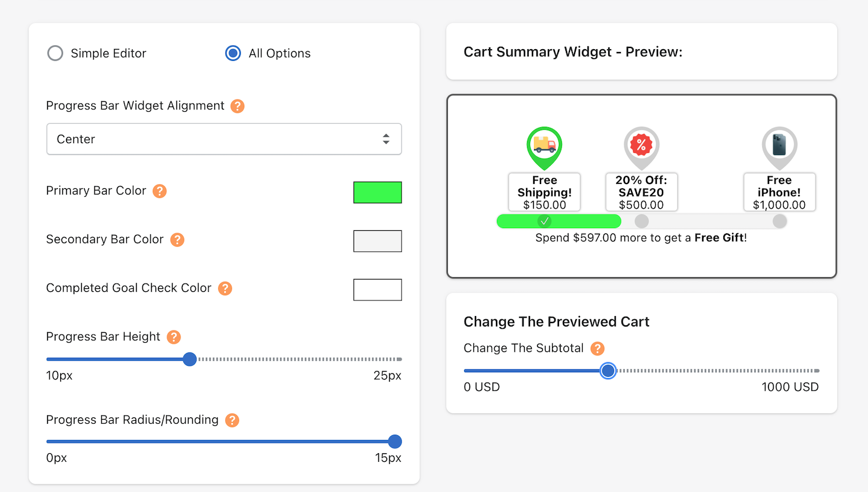
Task: Click help icon for Completed Goal Check Color
Action: 225,288
